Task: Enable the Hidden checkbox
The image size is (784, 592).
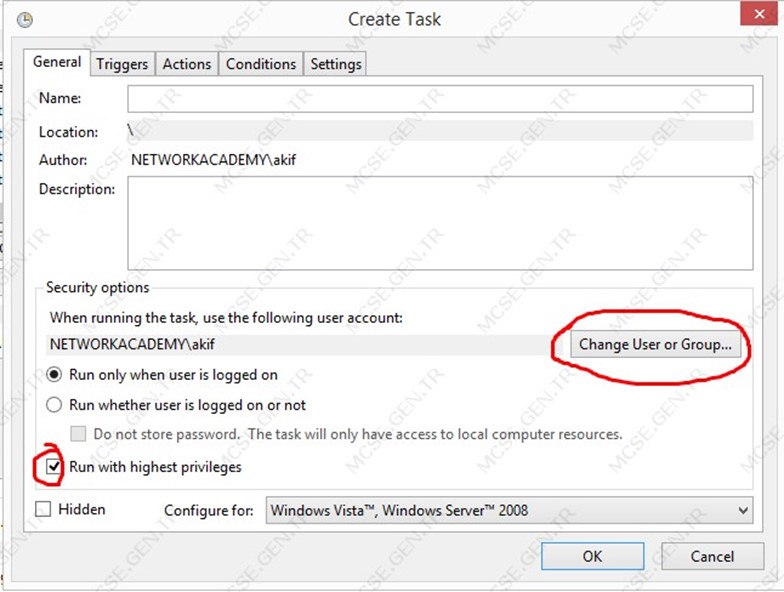Action: coord(43,509)
